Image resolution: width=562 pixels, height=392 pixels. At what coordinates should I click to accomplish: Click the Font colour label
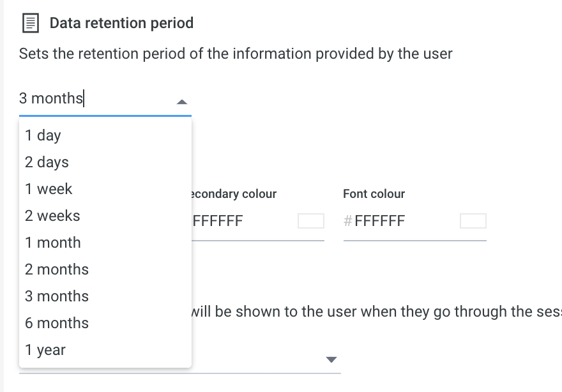pos(374,194)
